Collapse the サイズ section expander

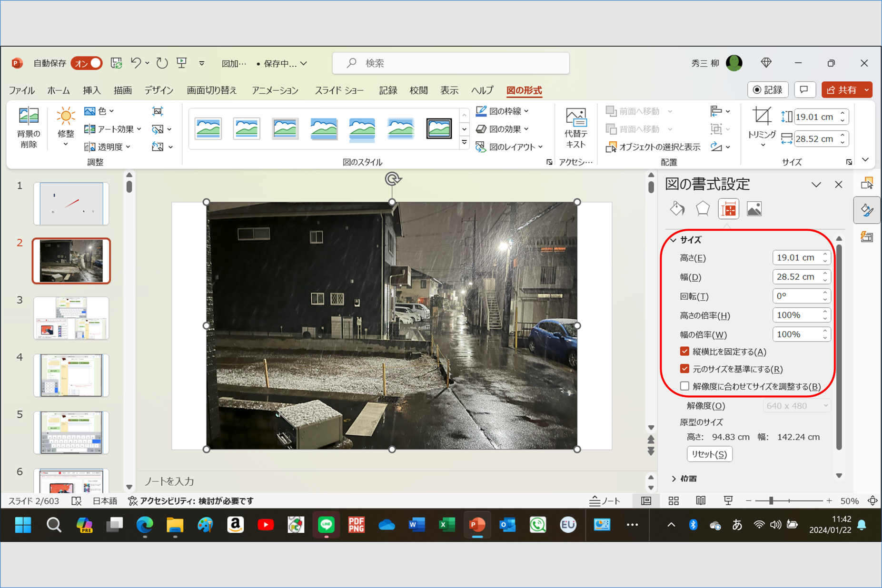coord(674,240)
